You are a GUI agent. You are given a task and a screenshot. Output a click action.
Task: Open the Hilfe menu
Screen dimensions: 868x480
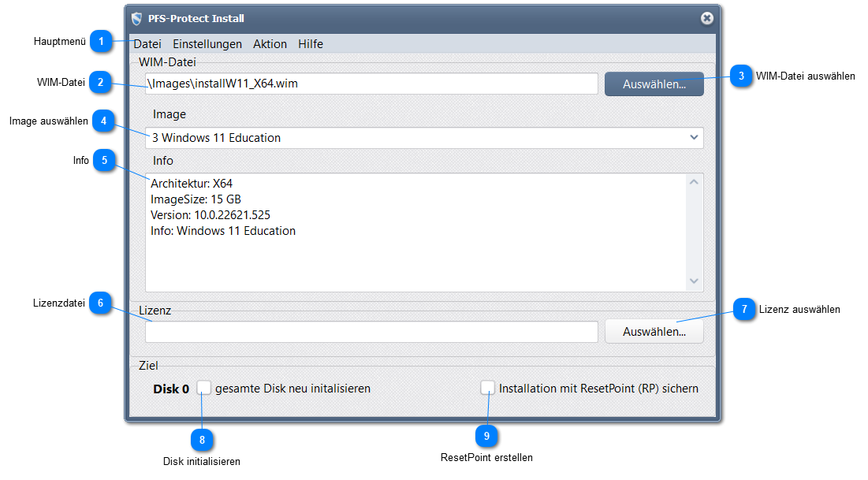coord(311,44)
